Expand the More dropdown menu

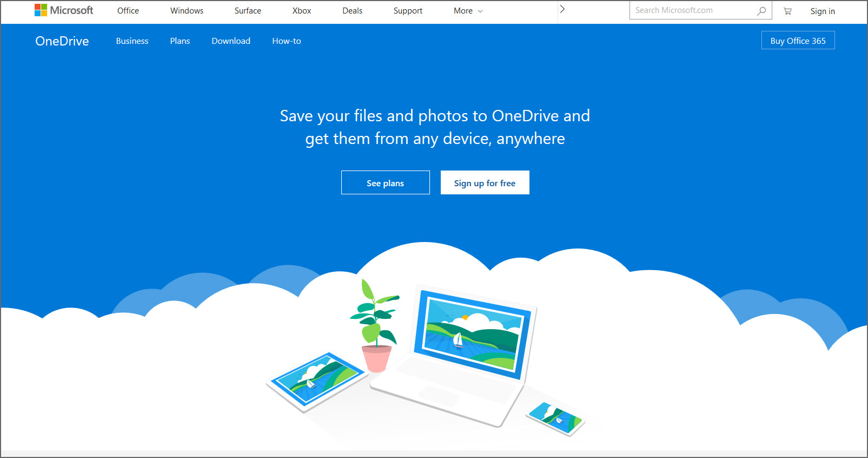tap(468, 11)
